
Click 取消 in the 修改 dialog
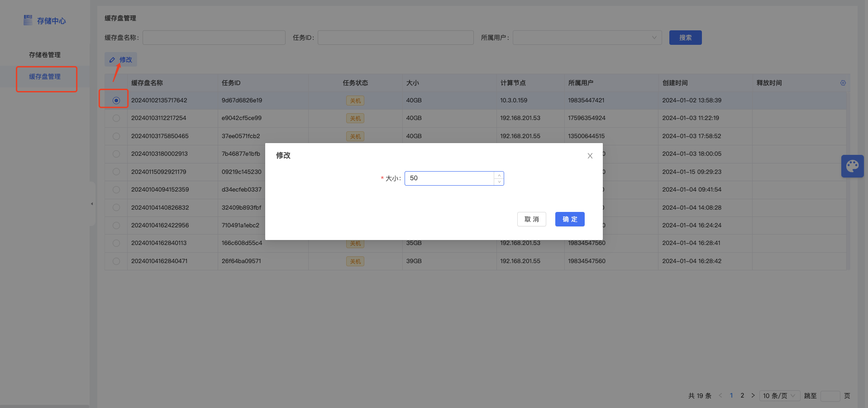[x=532, y=219]
